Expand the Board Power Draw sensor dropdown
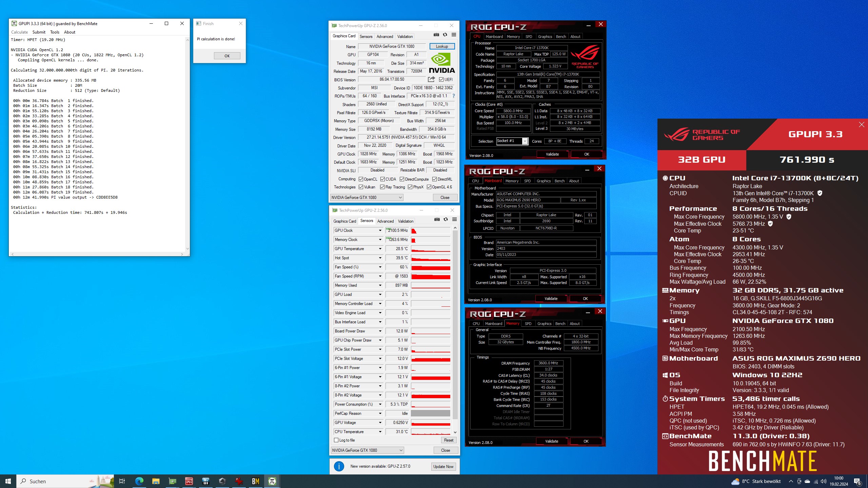The width and height of the screenshot is (868, 488). point(380,331)
